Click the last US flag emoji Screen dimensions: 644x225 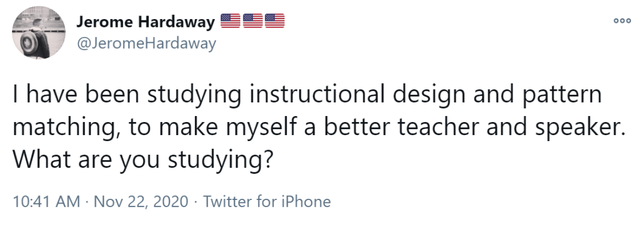point(274,21)
